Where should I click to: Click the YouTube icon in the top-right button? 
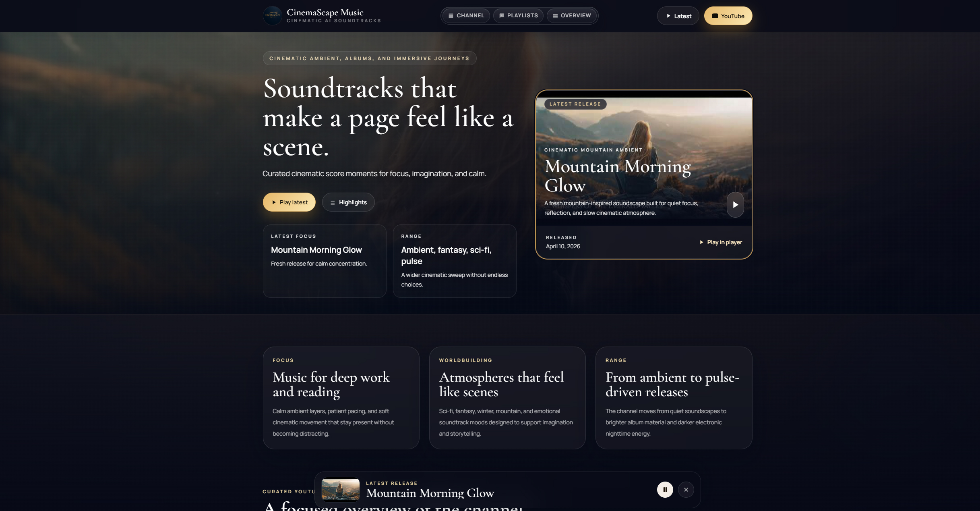coord(715,16)
